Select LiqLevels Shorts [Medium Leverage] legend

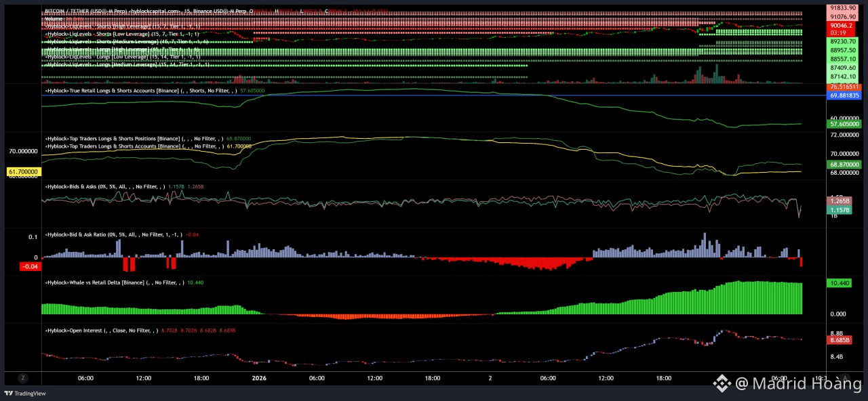pos(126,41)
